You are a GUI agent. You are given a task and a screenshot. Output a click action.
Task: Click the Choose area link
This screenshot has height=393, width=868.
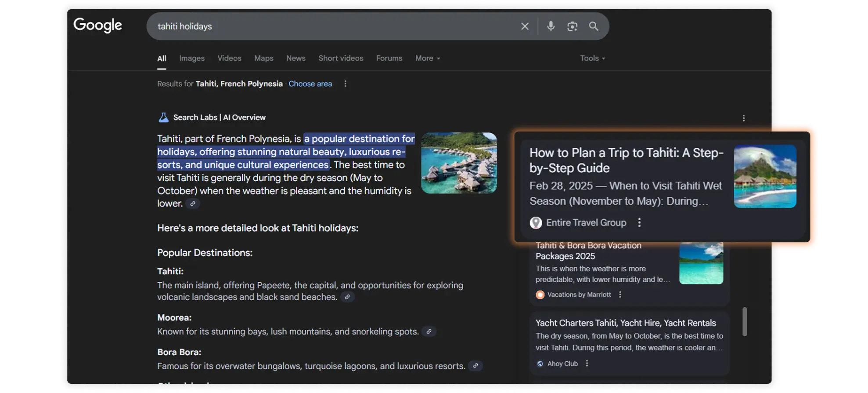pyautogui.click(x=310, y=84)
